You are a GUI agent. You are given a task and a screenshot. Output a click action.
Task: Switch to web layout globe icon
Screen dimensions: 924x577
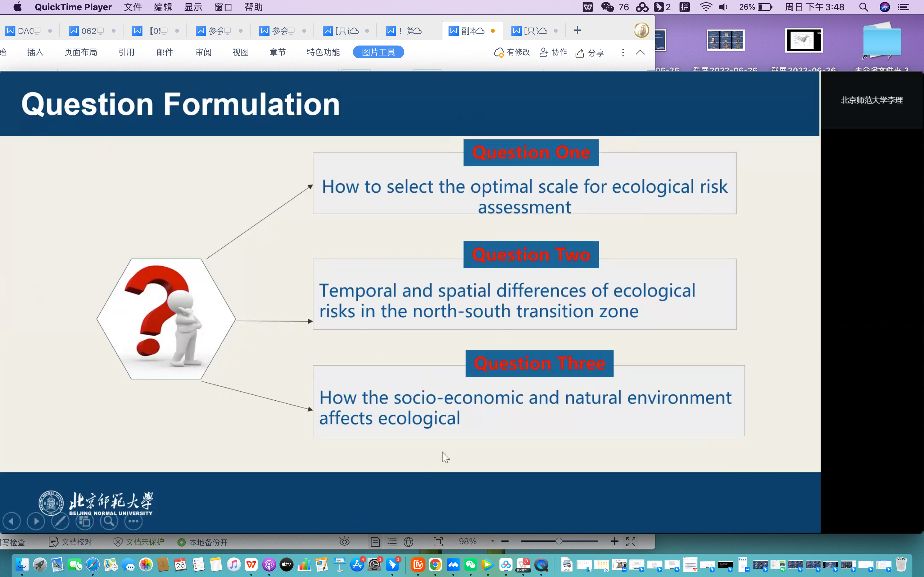point(408,541)
